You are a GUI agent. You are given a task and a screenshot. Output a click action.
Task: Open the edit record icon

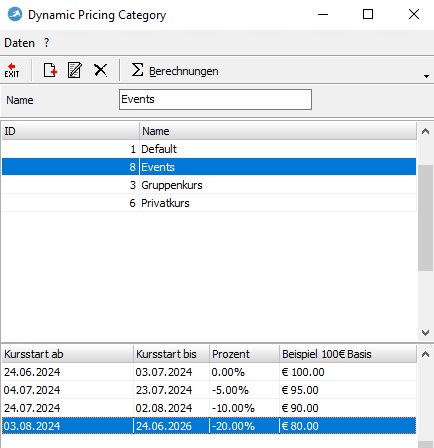75,70
